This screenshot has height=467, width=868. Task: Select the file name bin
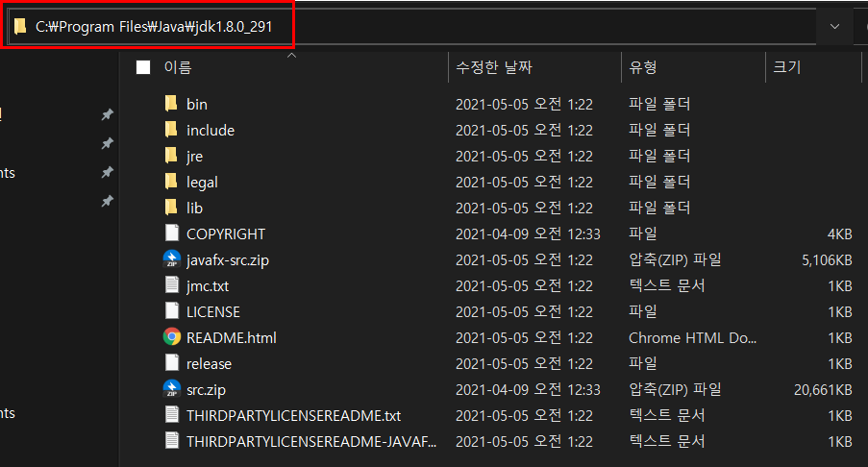pos(196,104)
